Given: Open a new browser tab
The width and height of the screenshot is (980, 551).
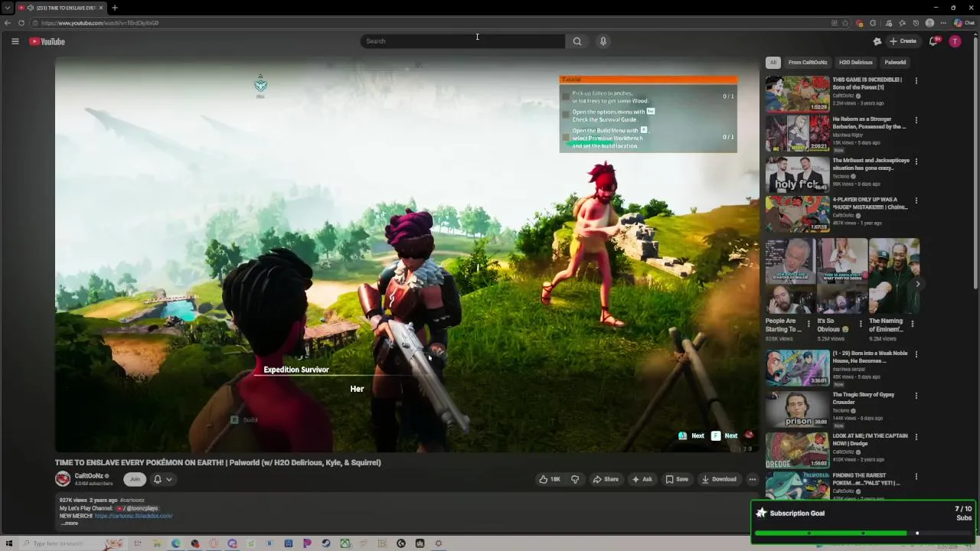Looking at the screenshot, I should 115,8.
